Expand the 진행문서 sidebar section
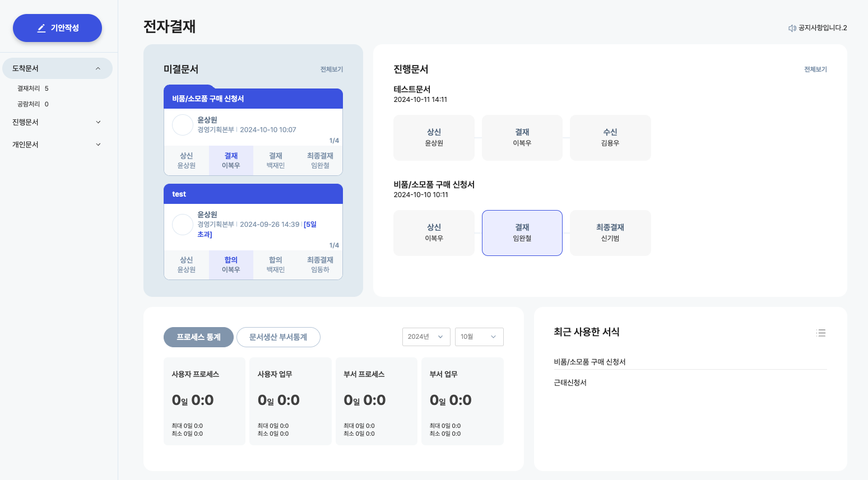The image size is (868, 480). click(98, 122)
